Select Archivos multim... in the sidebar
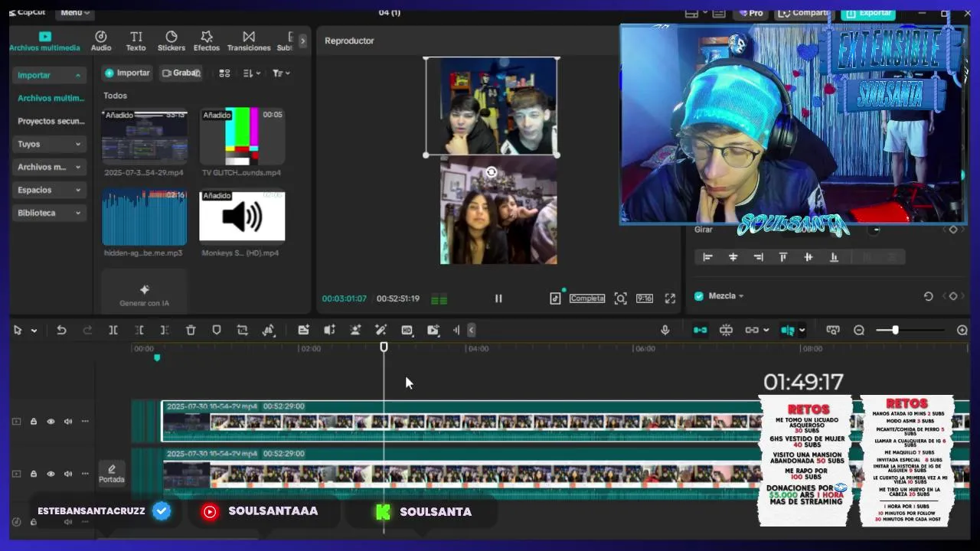The height and width of the screenshot is (551, 980). (x=51, y=98)
